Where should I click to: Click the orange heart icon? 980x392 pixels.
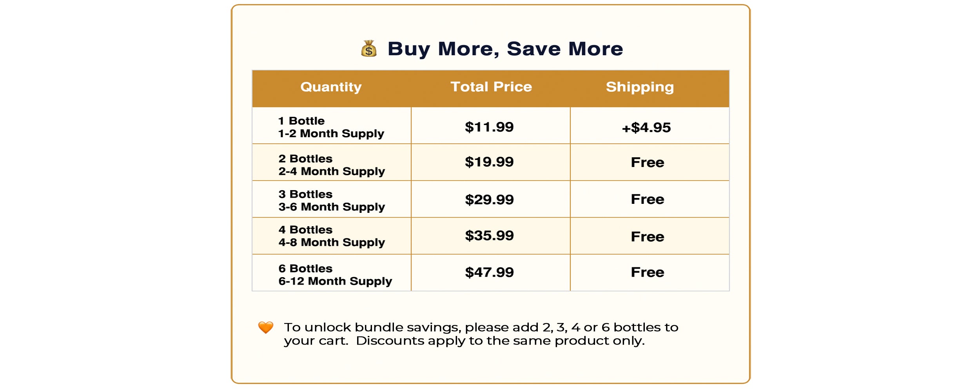pos(265,327)
